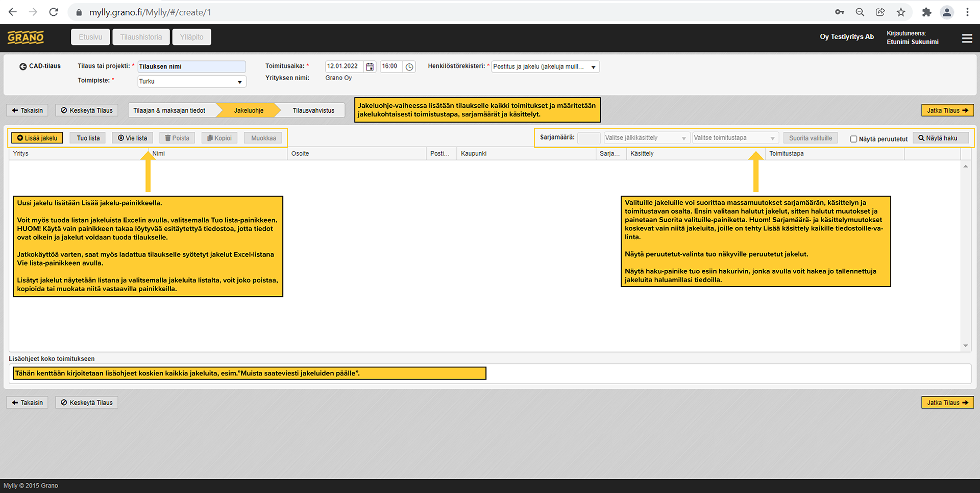Expand the Valitse jälkikäsittely dropdown
The image size is (980, 493).
(x=646, y=138)
